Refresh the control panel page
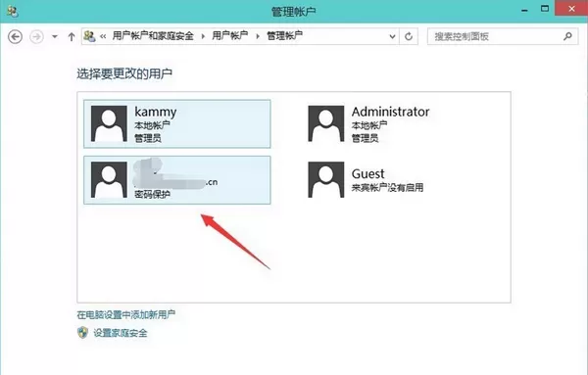The height and width of the screenshot is (375, 588). (409, 36)
